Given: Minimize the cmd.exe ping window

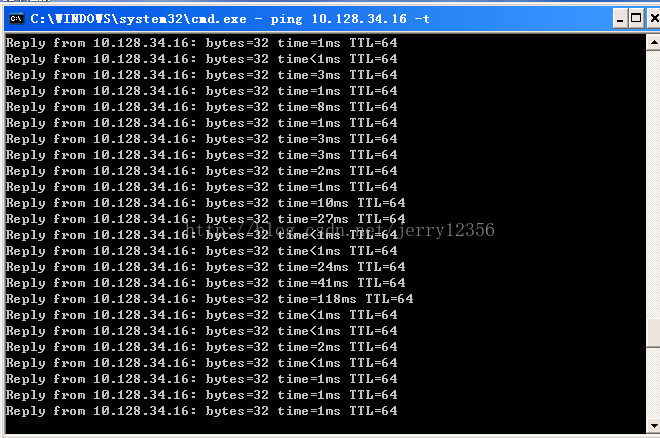Looking at the screenshot, I should pyautogui.click(x=620, y=19).
